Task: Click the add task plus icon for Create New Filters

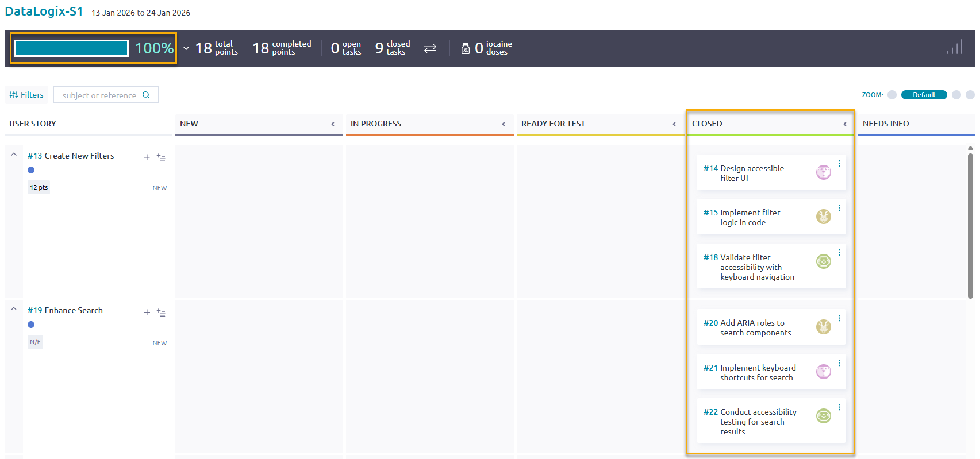Action: click(147, 157)
